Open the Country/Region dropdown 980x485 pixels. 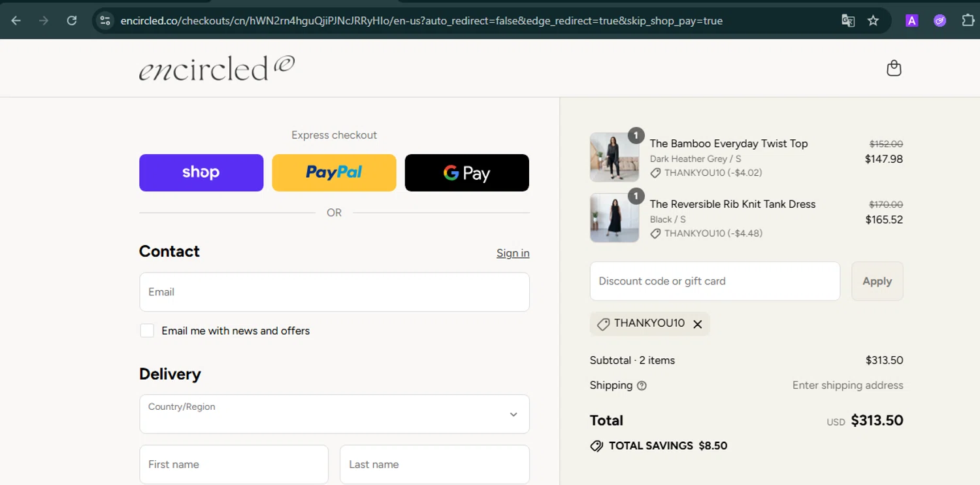pos(335,414)
